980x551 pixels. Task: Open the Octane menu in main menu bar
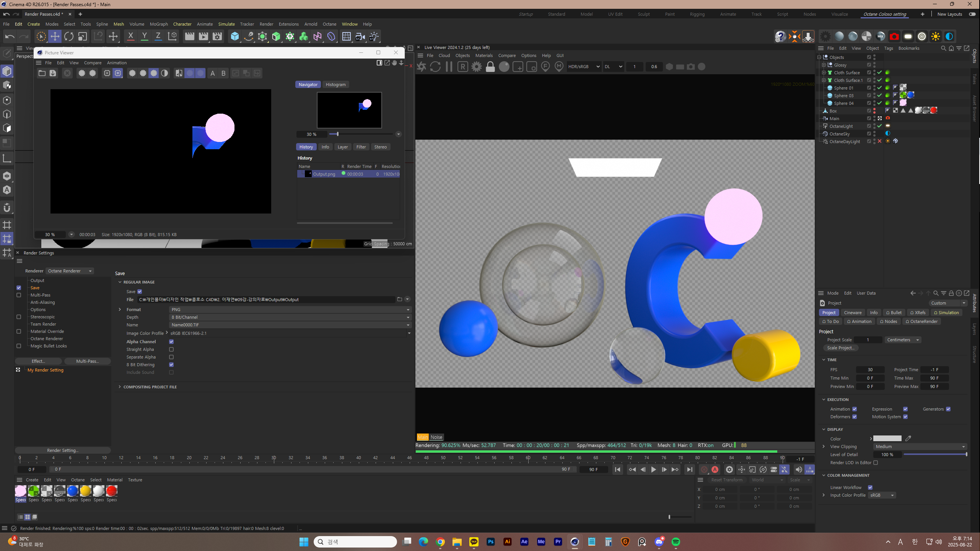[329, 24]
